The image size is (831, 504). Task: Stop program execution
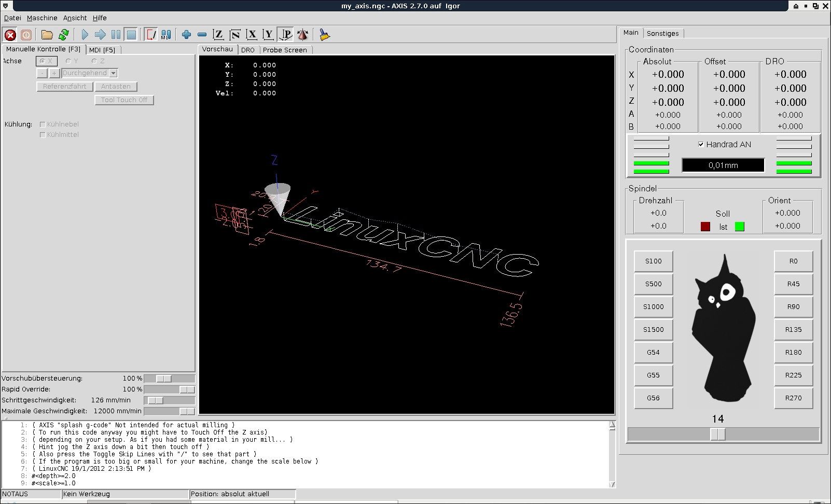point(131,35)
